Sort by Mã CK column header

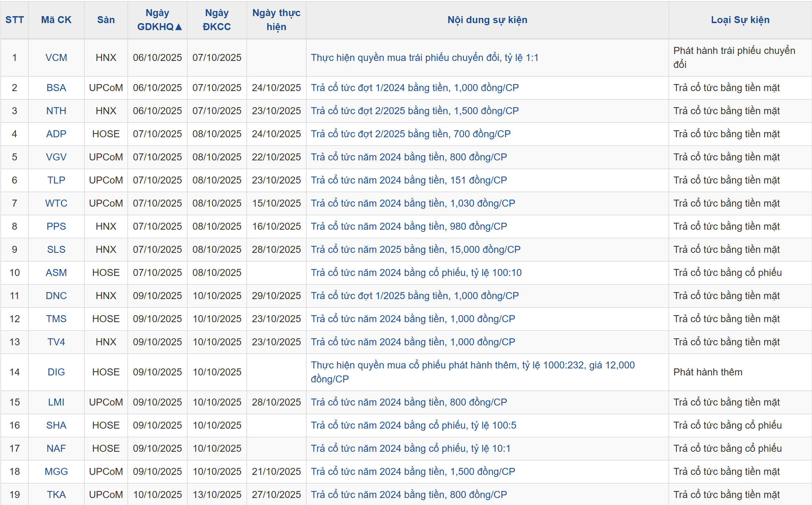coord(56,20)
